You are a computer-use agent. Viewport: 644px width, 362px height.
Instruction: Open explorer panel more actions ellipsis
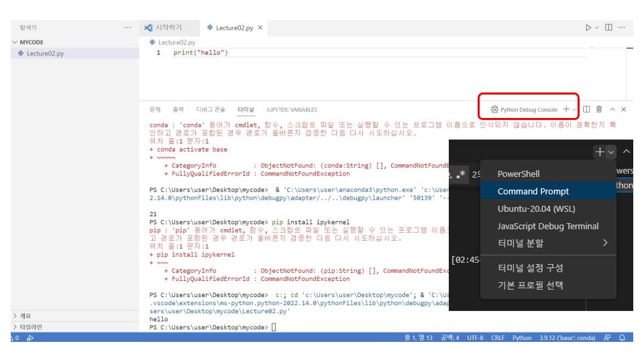pos(127,27)
